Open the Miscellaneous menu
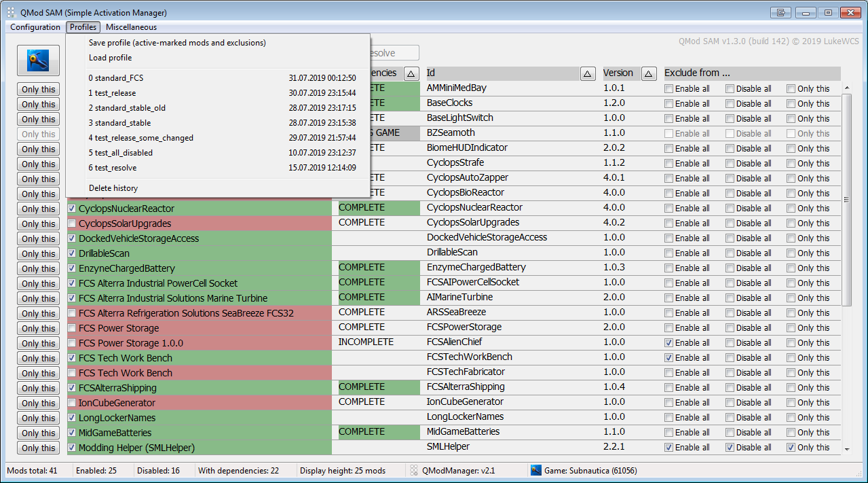The height and width of the screenshot is (483, 868). point(131,27)
